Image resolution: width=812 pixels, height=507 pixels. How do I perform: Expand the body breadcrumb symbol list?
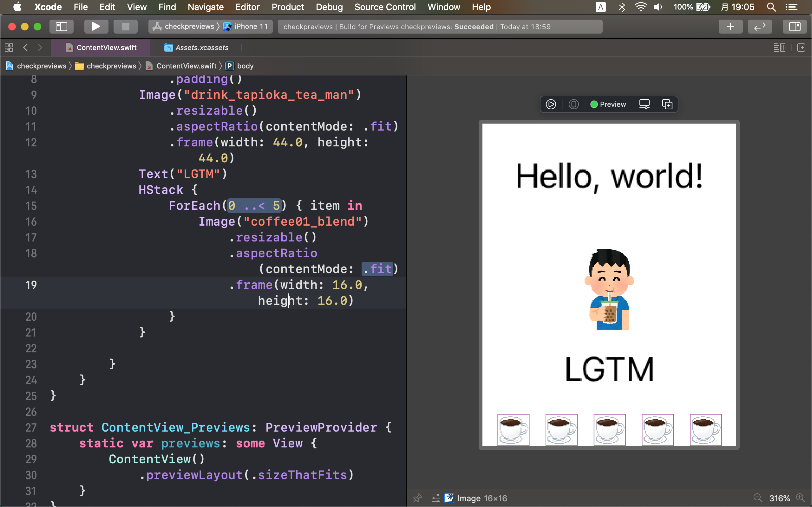click(245, 66)
